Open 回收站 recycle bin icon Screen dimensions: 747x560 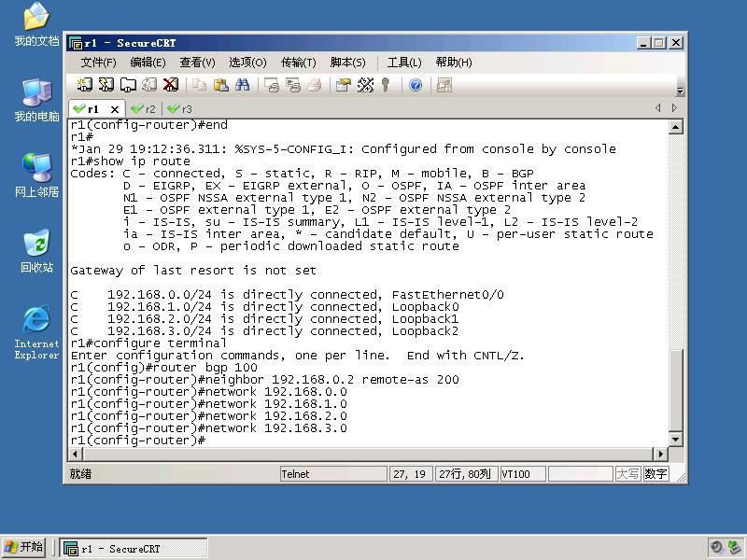tap(36, 251)
